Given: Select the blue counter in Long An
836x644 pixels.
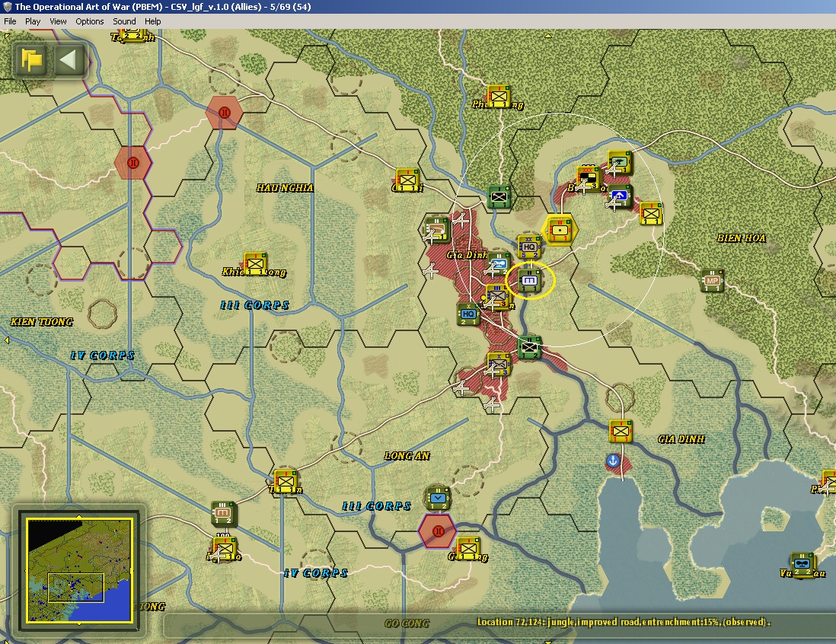Looking at the screenshot, I should 438,499.
